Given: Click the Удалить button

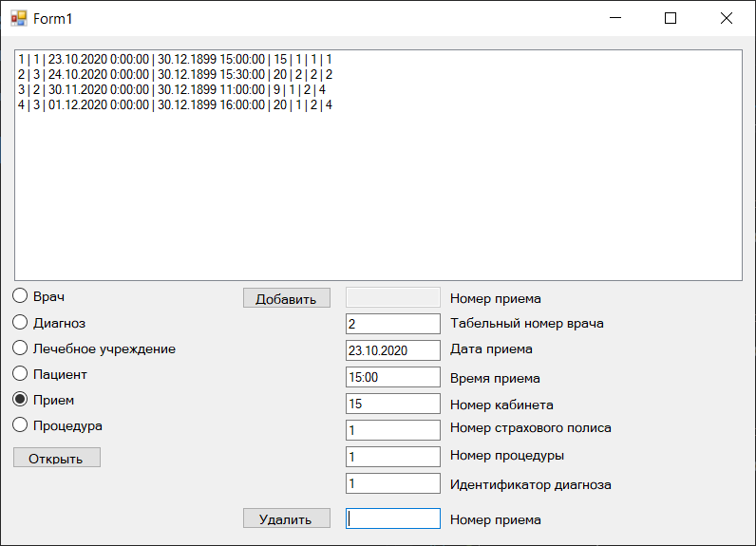Looking at the screenshot, I should coord(287,518).
